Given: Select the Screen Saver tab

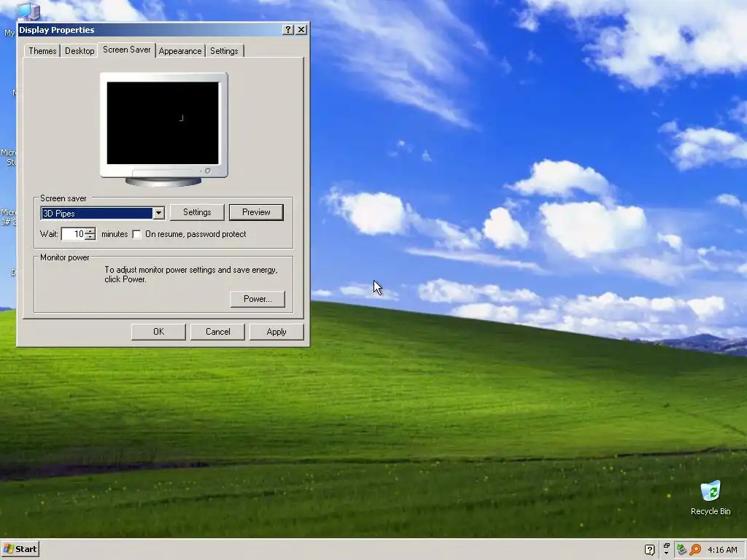Looking at the screenshot, I should point(127,50).
